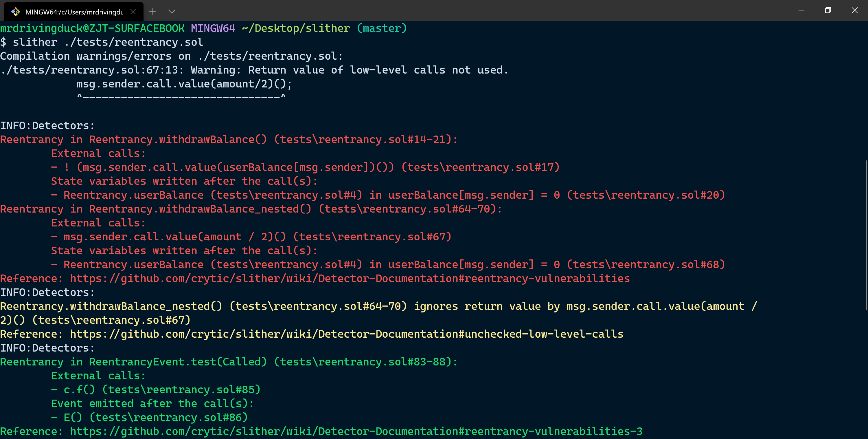Click 'Reentrancy in Reentrancy.withdrawBalance_nested()' line
Viewport: 868px width, 439px height.
(x=251, y=209)
